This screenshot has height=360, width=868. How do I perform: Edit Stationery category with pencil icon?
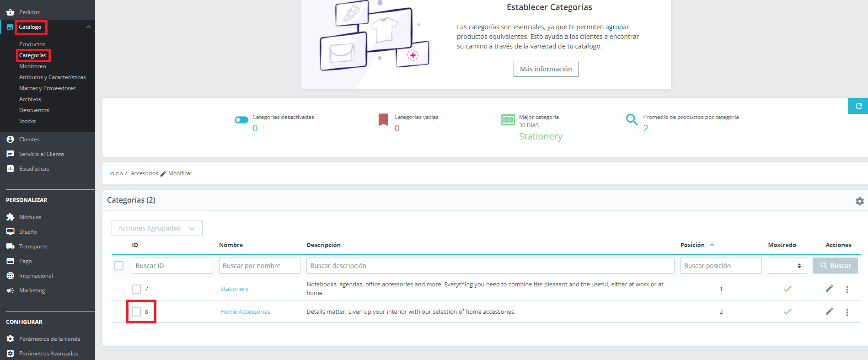[x=829, y=289]
